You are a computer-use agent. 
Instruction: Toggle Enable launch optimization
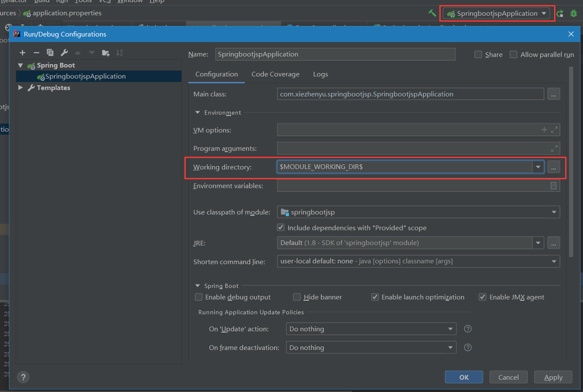tap(375, 297)
